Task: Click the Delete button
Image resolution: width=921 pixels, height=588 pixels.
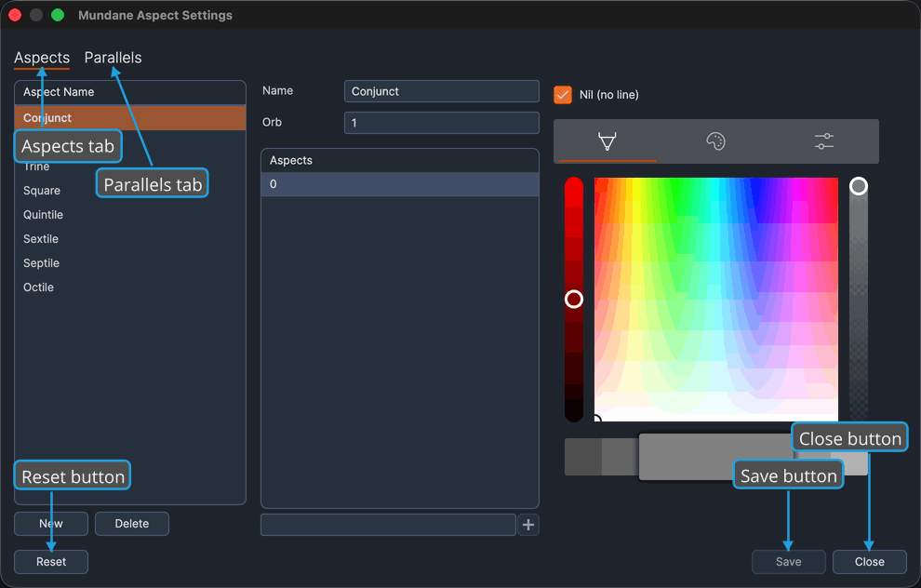Action: pos(131,524)
